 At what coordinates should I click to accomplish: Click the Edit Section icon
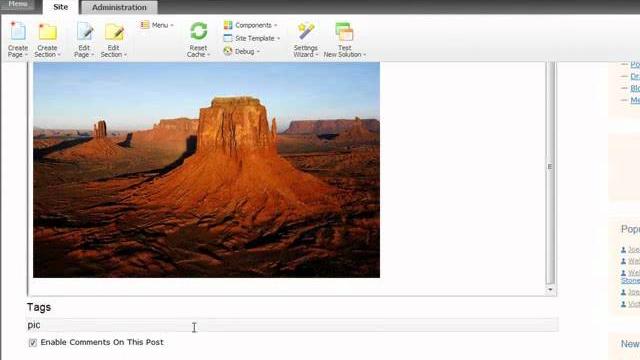click(x=114, y=32)
